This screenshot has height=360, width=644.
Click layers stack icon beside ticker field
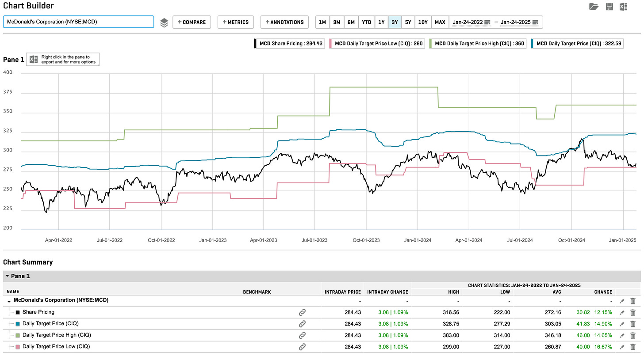164,23
